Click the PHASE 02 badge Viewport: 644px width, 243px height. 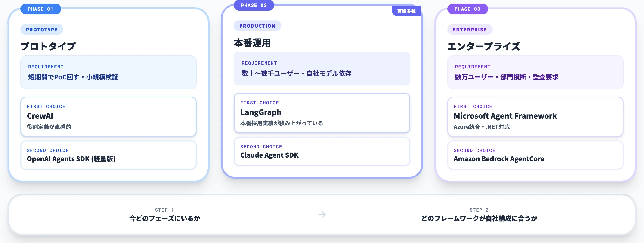tap(254, 5)
